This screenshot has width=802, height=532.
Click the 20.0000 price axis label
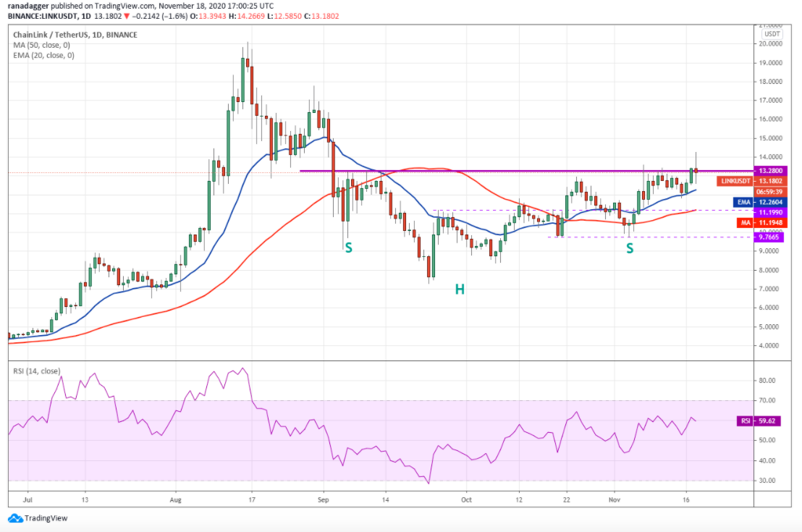pyautogui.click(x=770, y=44)
